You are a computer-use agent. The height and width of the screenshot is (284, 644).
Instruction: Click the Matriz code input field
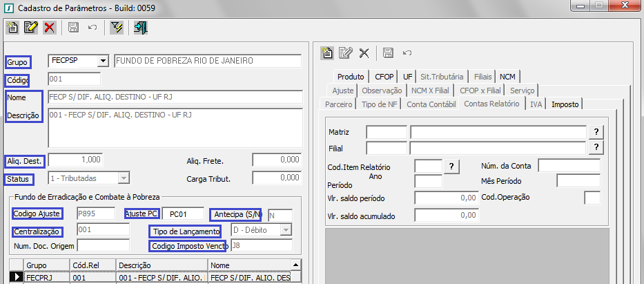tap(387, 132)
